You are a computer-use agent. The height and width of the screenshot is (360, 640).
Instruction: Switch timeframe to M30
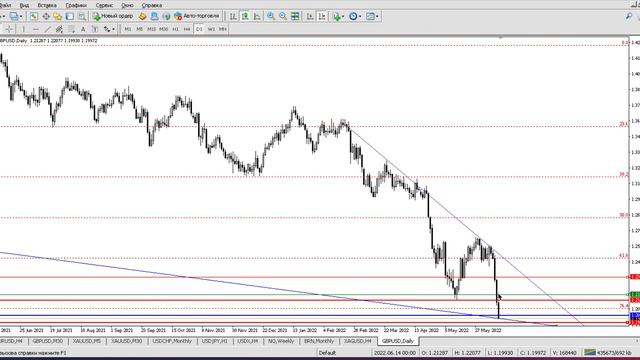click(x=164, y=29)
